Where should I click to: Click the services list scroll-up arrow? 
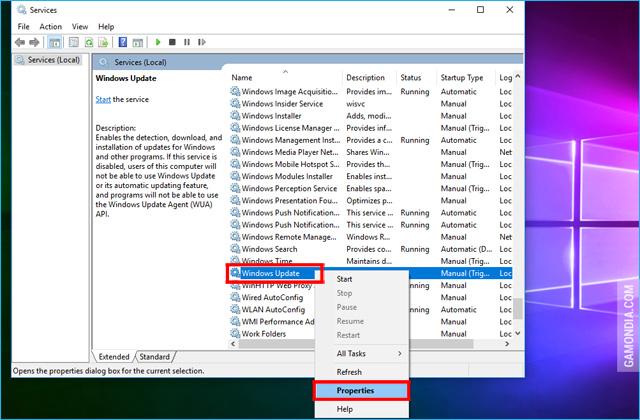point(518,76)
